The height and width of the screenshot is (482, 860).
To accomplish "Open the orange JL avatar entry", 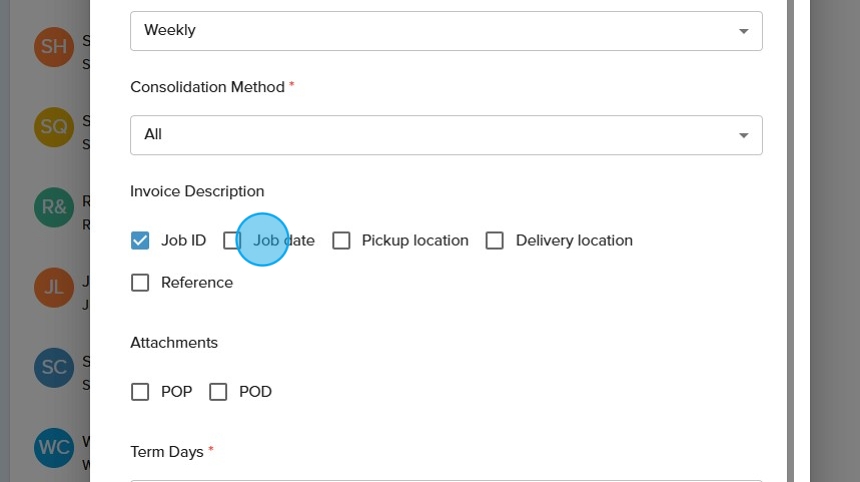I will 52,287.
